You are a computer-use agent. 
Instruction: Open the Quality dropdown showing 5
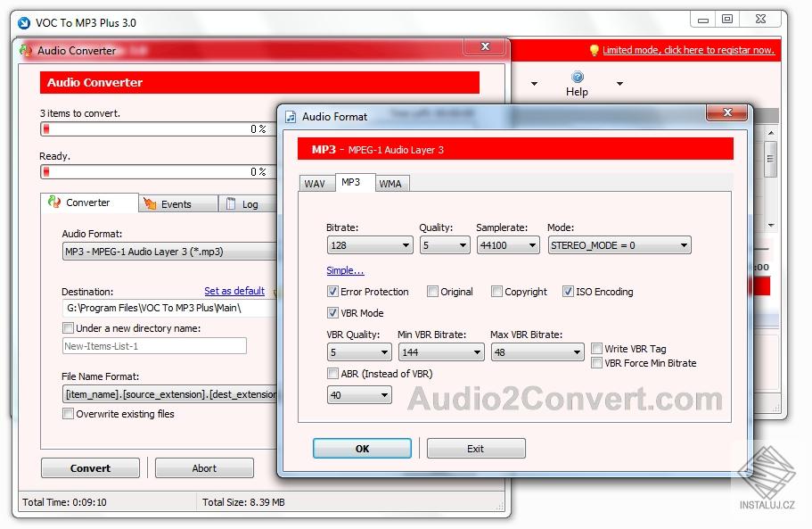[x=444, y=245]
